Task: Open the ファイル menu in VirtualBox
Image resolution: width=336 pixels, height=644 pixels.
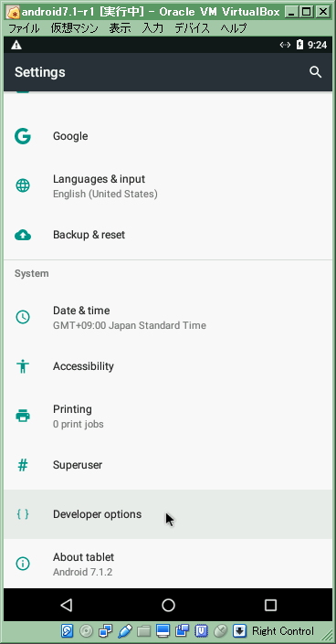Action: pyautogui.click(x=24, y=28)
